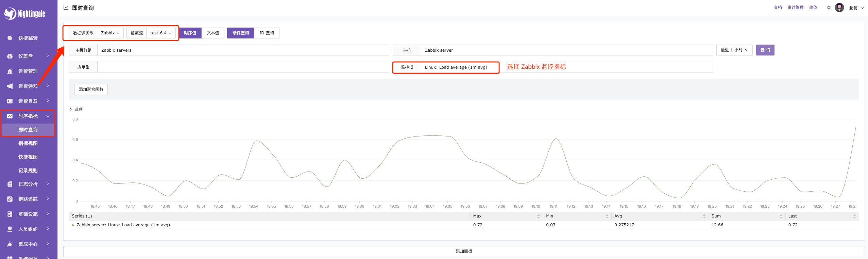Switch language via 简体 link
The height and width of the screenshot is (259, 868).
point(813,7)
